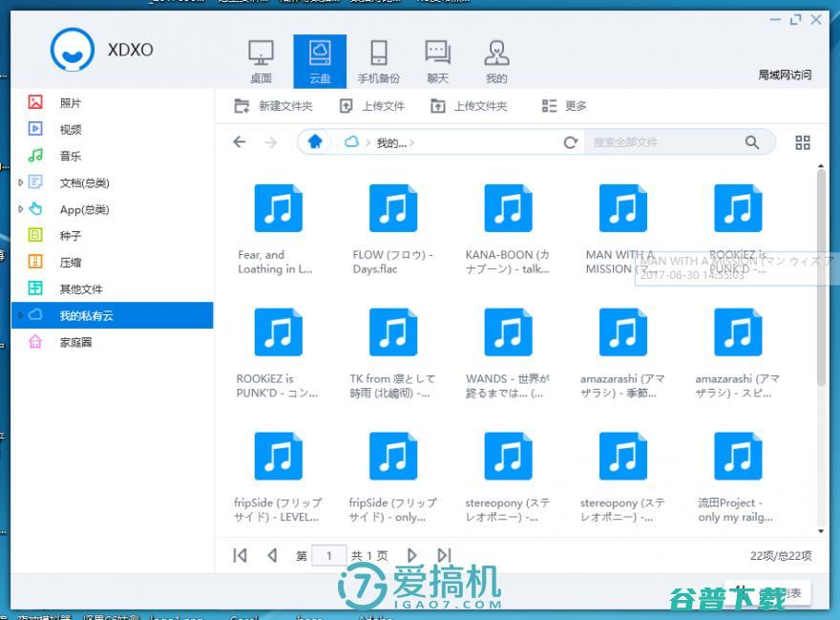Expand the chevron after 我的... breadcrumb
Image resolution: width=840 pixels, height=620 pixels.
tap(412, 143)
